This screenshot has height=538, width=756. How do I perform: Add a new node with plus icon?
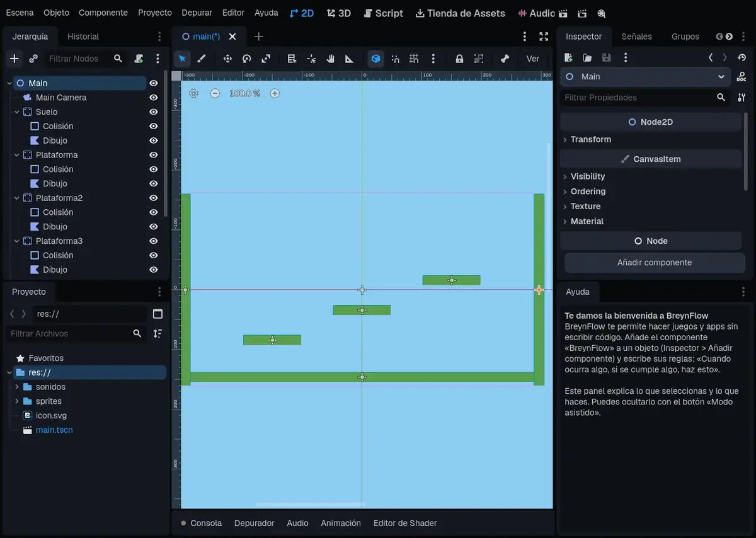pos(14,59)
